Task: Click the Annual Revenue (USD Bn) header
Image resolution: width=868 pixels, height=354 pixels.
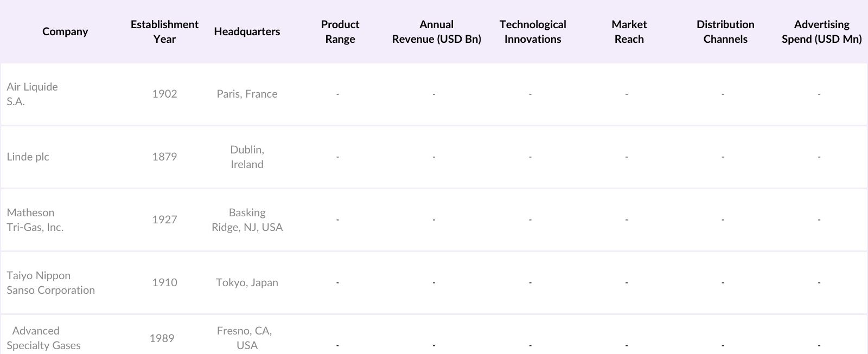Action: [436, 31]
